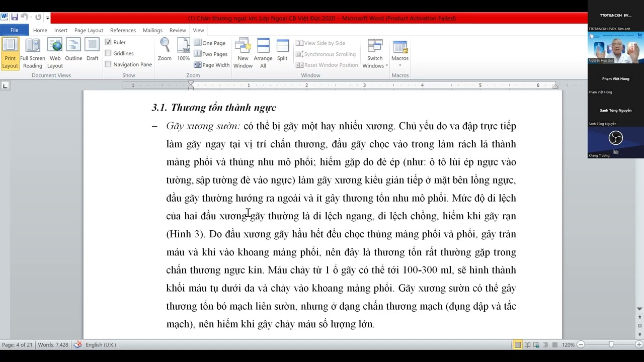Click heading 3.1. Thương tổn thành ngực
Screen dimensions: 644x362
[x=214, y=108]
